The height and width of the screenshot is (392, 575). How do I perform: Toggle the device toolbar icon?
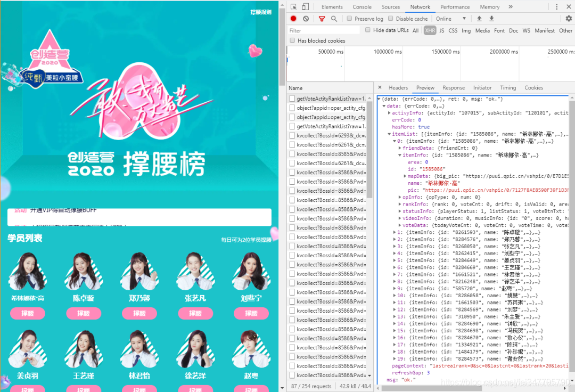pos(306,6)
